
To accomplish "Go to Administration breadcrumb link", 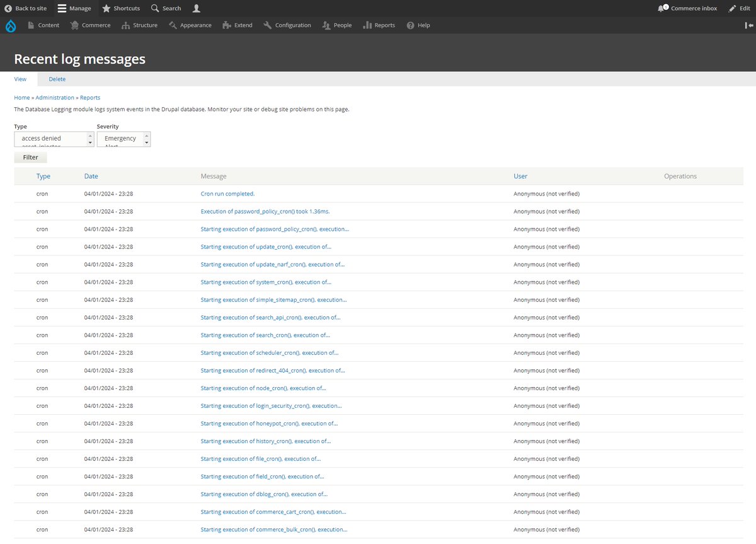I will click(x=55, y=98).
